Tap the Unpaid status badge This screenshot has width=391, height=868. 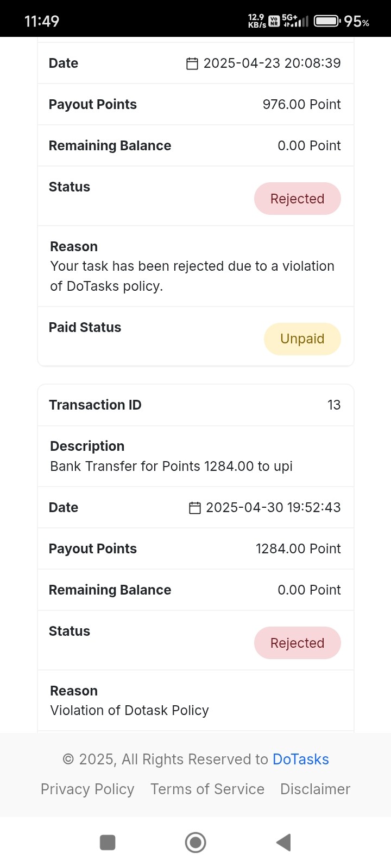[x=302, y=339]
